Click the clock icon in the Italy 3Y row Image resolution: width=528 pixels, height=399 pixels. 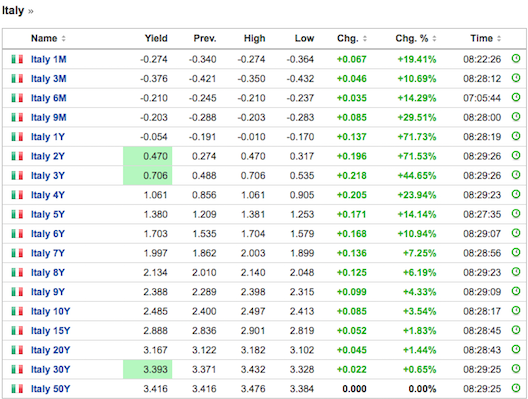[516, 175]
